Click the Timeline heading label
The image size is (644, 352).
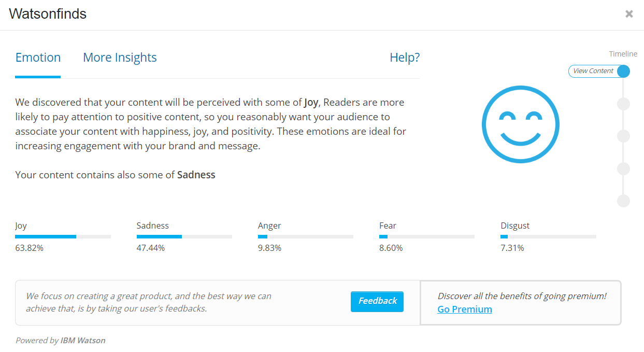(623, 54)
